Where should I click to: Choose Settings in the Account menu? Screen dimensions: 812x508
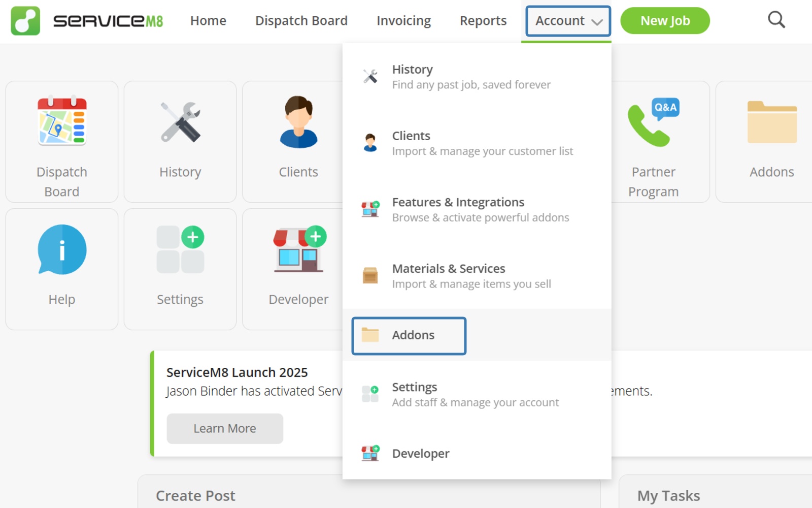point(477,394)
